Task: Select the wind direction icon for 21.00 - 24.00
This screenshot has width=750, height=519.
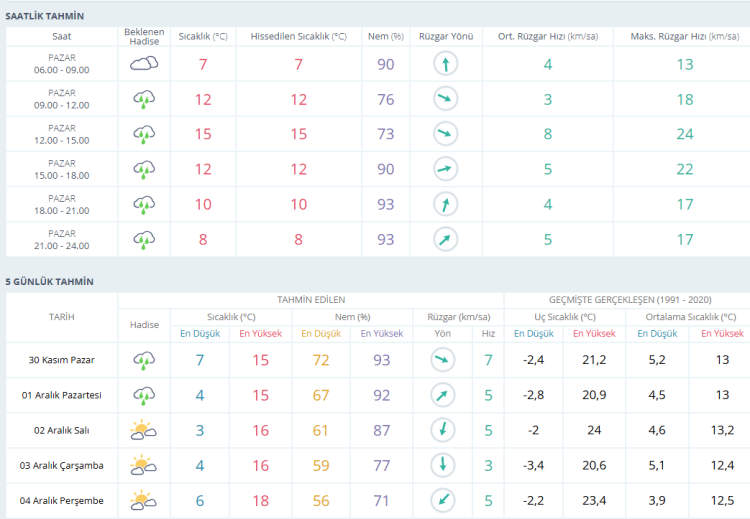Action: [x=446, y=239]
